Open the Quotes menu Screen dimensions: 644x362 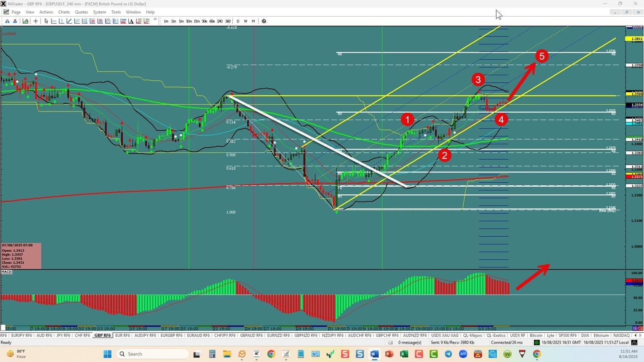[x=82, y=12]
